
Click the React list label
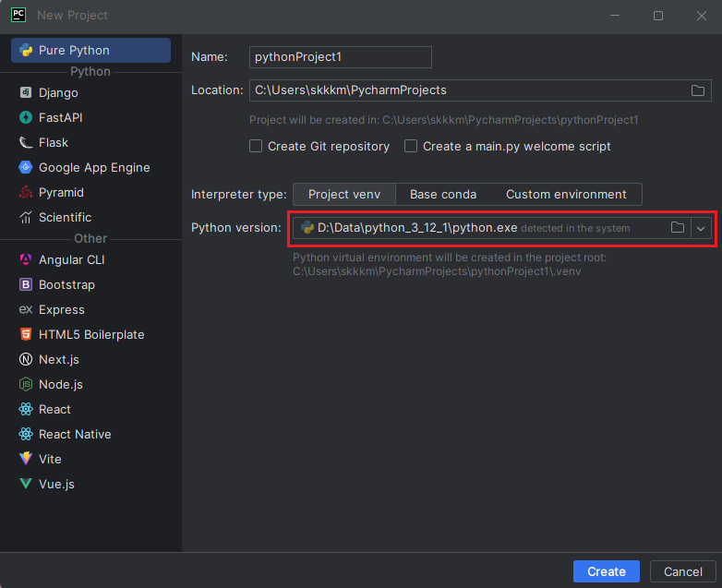(54, 409)
